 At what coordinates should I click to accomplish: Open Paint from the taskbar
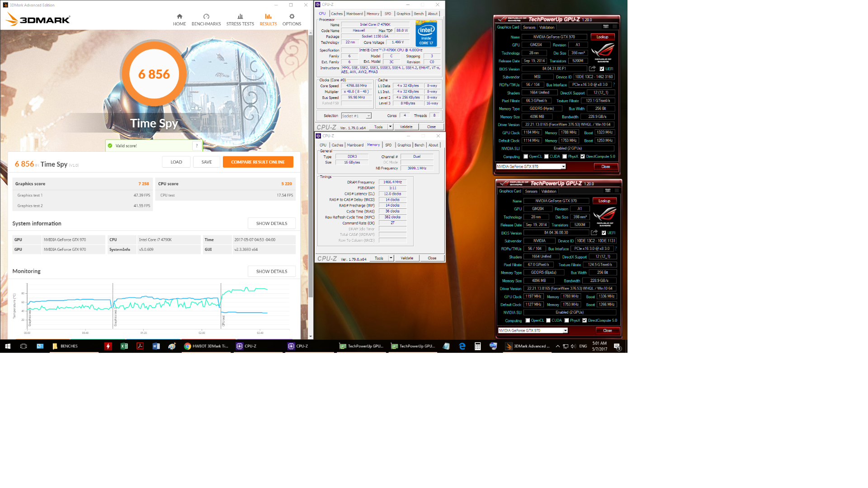[x=172, y=346]
